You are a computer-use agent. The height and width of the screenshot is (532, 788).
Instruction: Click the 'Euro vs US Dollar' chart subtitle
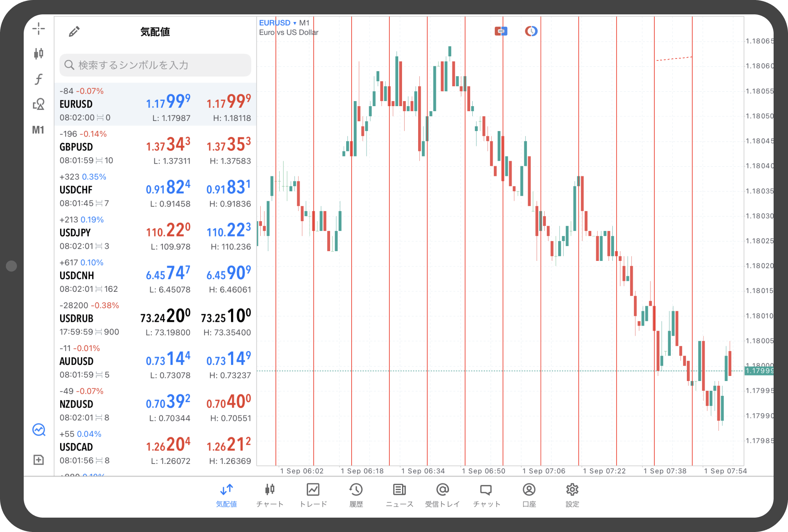coord(289,33)
